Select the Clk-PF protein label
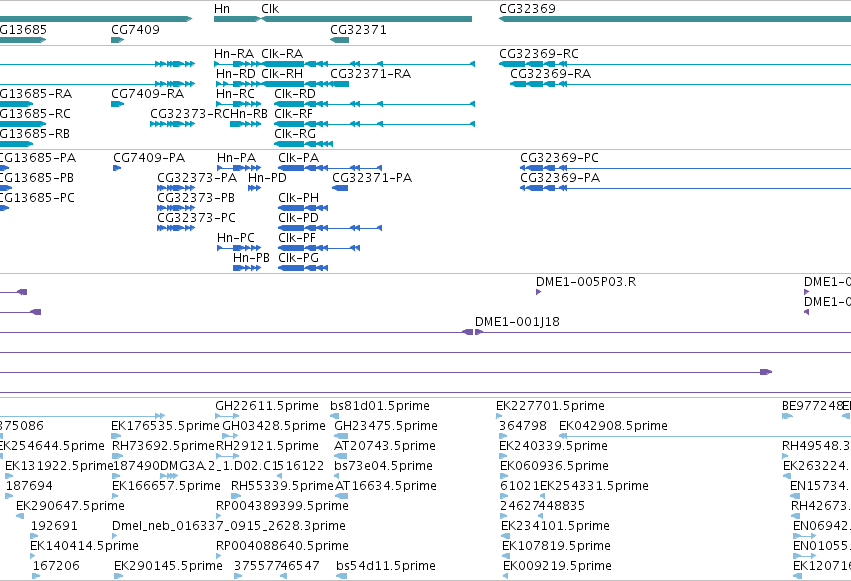851x581 pixels. tap(297, 238)
